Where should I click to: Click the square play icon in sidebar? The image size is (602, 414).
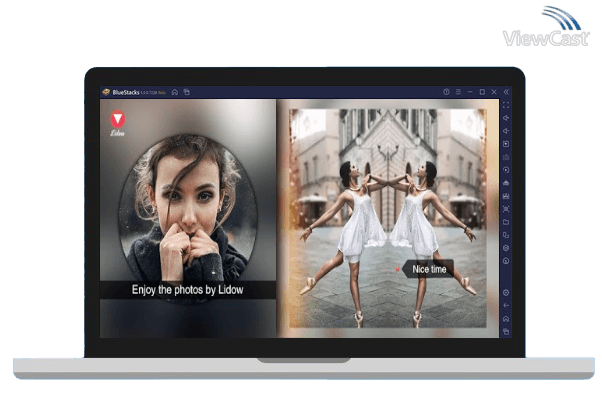506,144
